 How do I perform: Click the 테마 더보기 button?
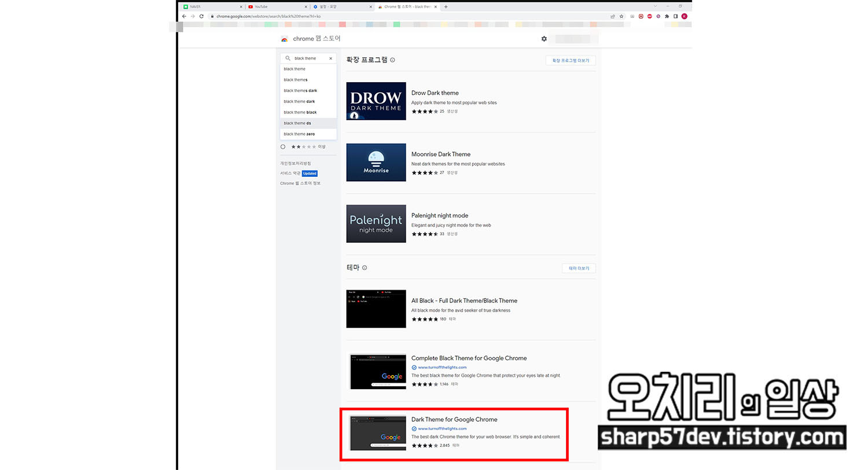click(x=579, y=268)
